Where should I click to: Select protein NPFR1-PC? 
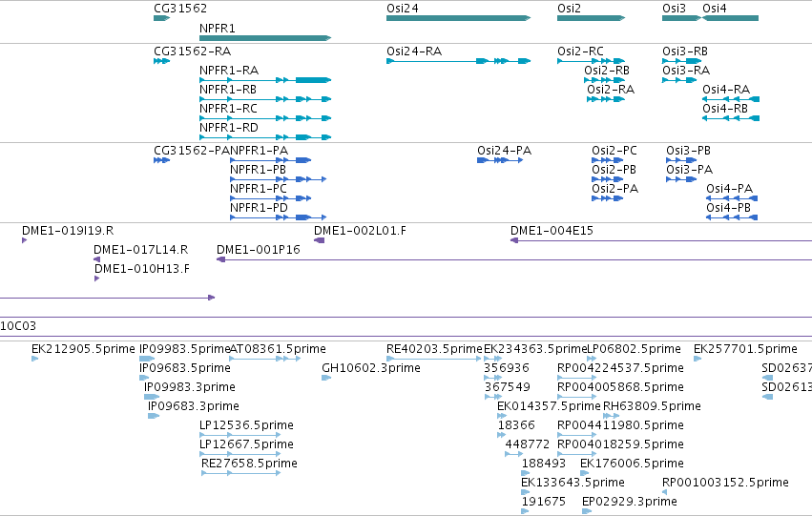(x=270, y=198)
